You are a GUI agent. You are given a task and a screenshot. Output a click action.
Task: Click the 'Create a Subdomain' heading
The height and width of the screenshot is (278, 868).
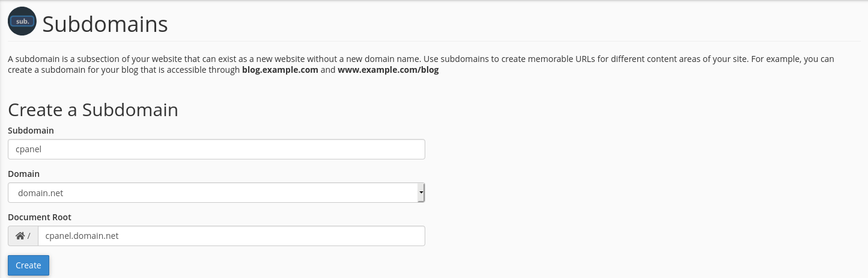point(93,110)
